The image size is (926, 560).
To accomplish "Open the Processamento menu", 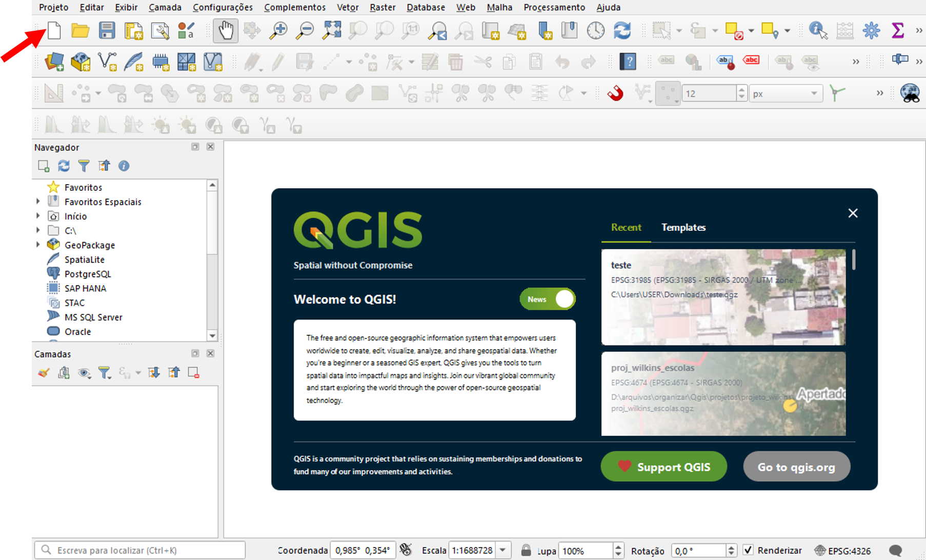I will (x=554, y=7).
